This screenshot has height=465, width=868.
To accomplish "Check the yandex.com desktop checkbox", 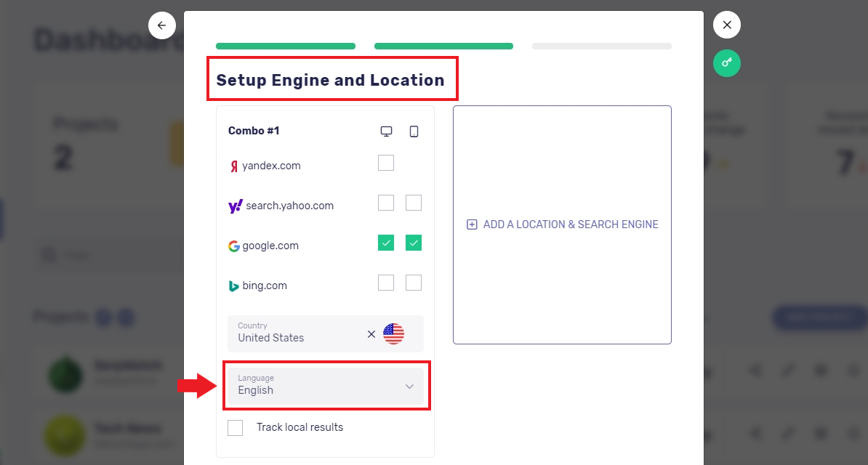I will pos(386,163).
